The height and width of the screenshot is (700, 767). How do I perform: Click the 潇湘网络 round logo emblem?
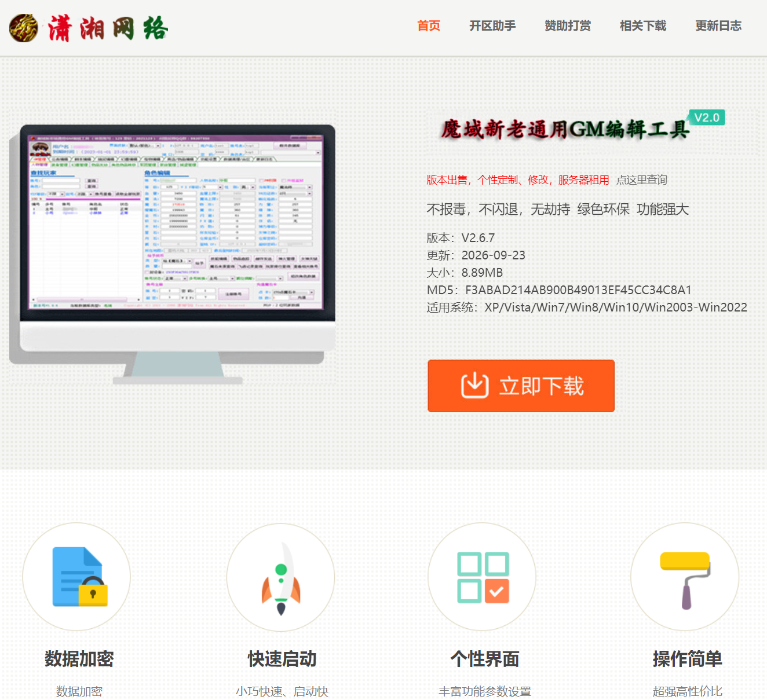pos(24,28)
